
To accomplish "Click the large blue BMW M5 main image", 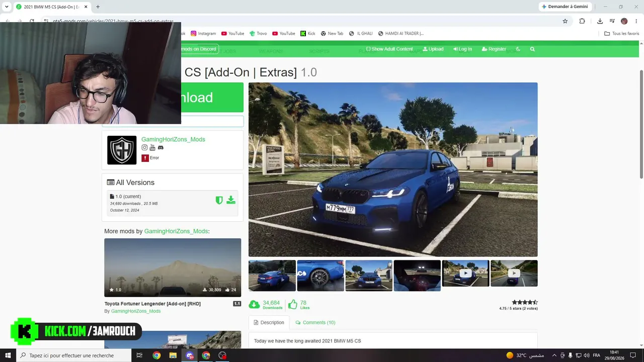I will [x=393, y=169].
